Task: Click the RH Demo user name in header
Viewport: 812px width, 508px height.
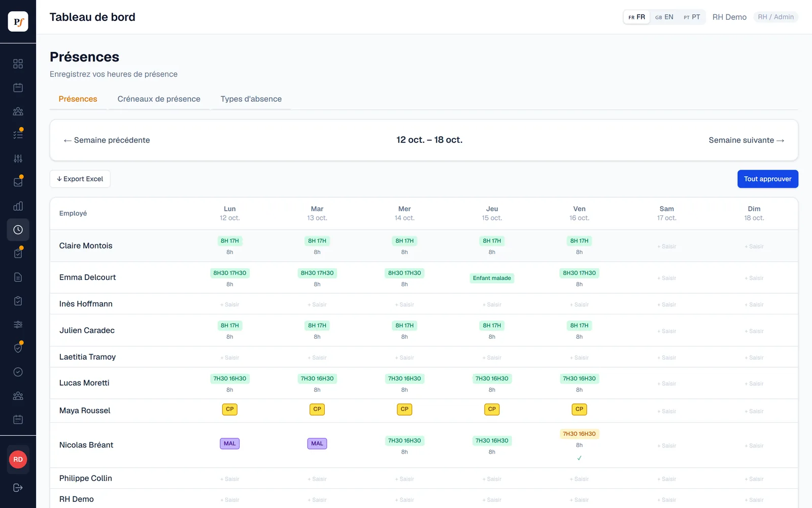Action: (x=729, y=17)
